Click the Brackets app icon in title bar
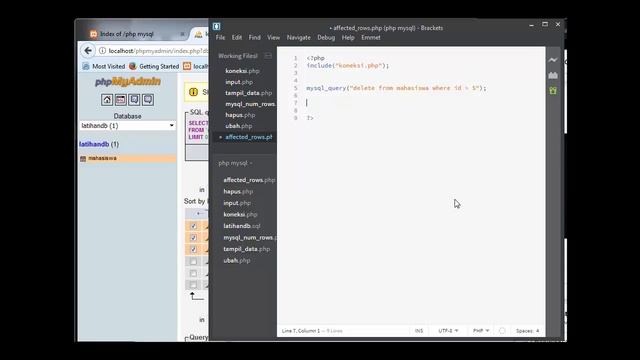640x360 pixels. click(216, 27)
